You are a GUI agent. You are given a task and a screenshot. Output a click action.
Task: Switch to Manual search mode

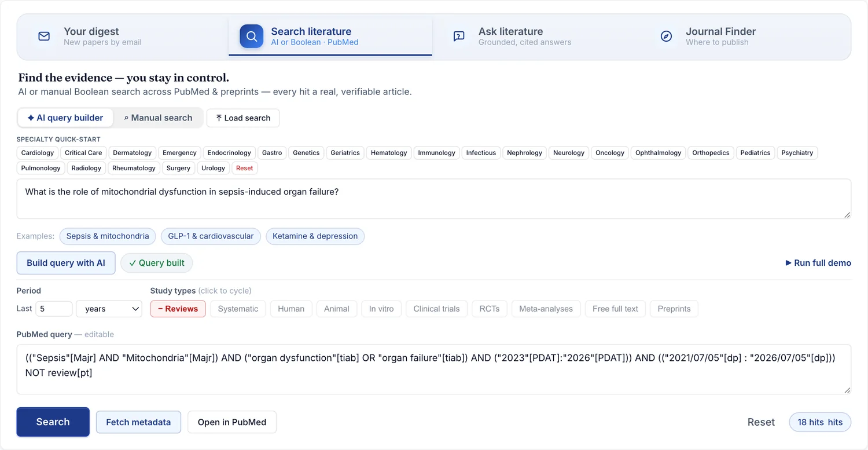pyautogui.click(x=158, y=118)
